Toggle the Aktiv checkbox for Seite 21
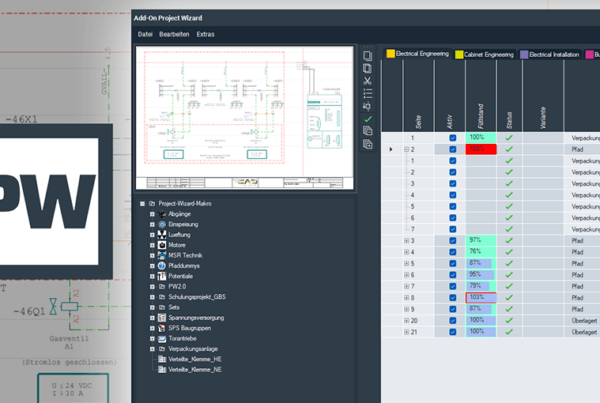 [x=453, y=331]
